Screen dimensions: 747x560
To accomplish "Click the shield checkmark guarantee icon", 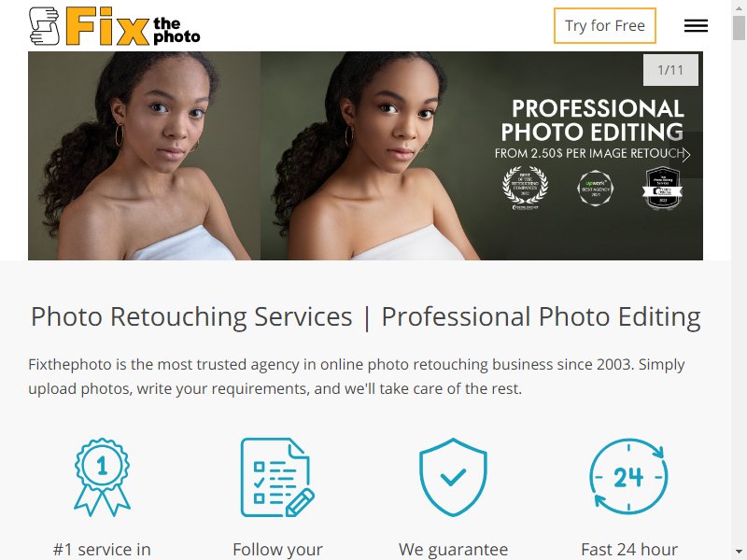I will pos(453,477).
